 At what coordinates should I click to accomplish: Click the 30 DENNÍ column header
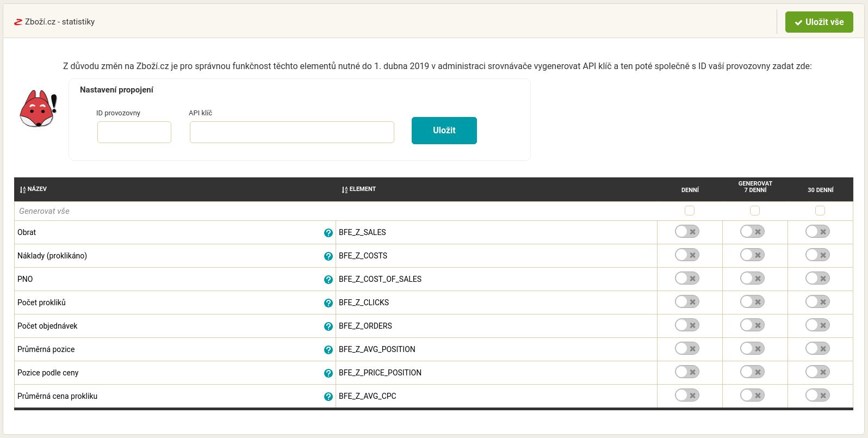[x=821, y=190]
